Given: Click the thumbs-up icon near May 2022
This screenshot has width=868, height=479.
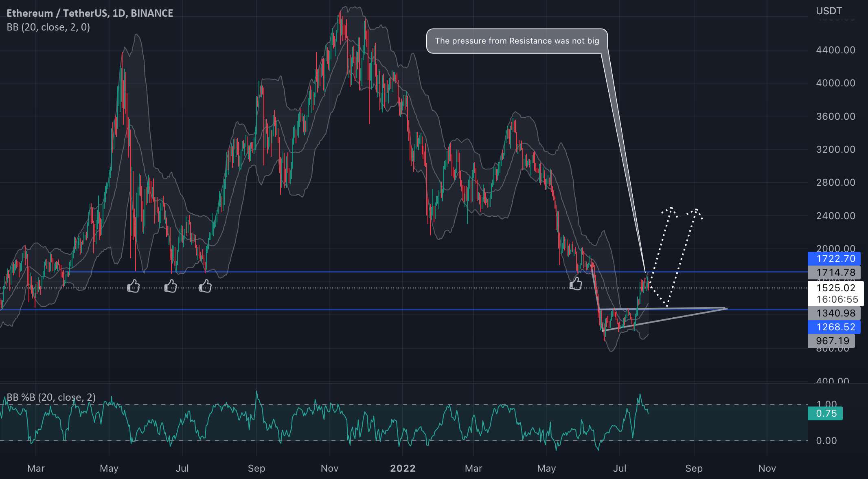Looking at the screenshot, I should point(576,283).
